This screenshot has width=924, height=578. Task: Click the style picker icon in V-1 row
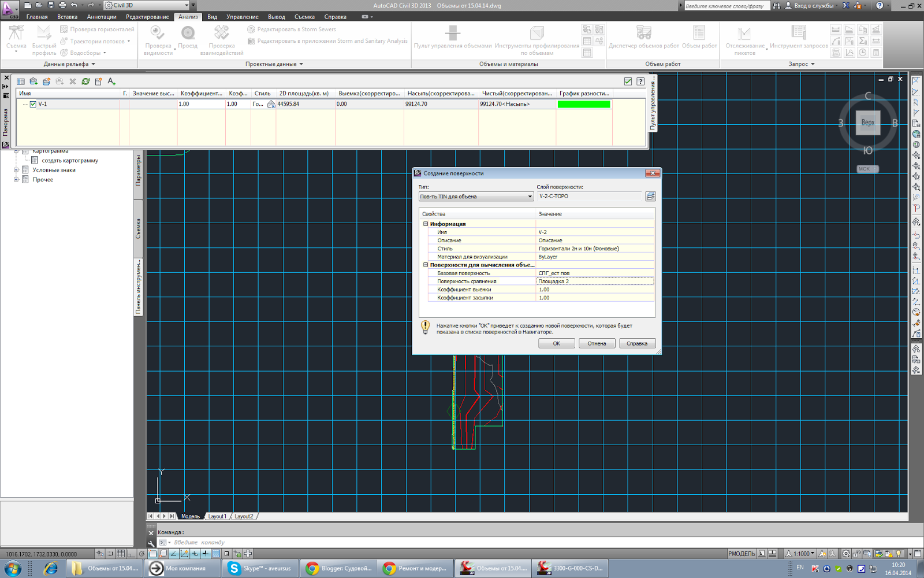click(x=271, y=105)
